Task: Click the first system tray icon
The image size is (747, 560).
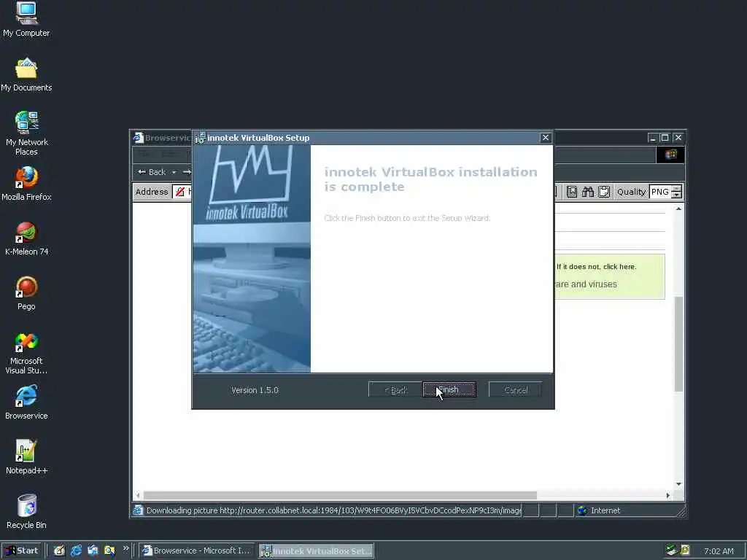Action: tap(671, 550)
